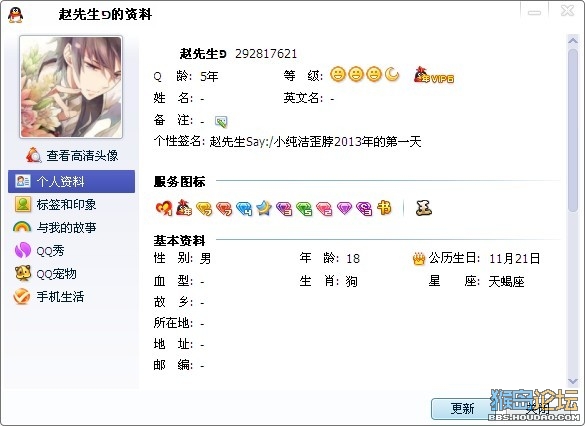Open the 个人资料 tab
This screenshot has height=426, width=585.
tap(71, 181)
